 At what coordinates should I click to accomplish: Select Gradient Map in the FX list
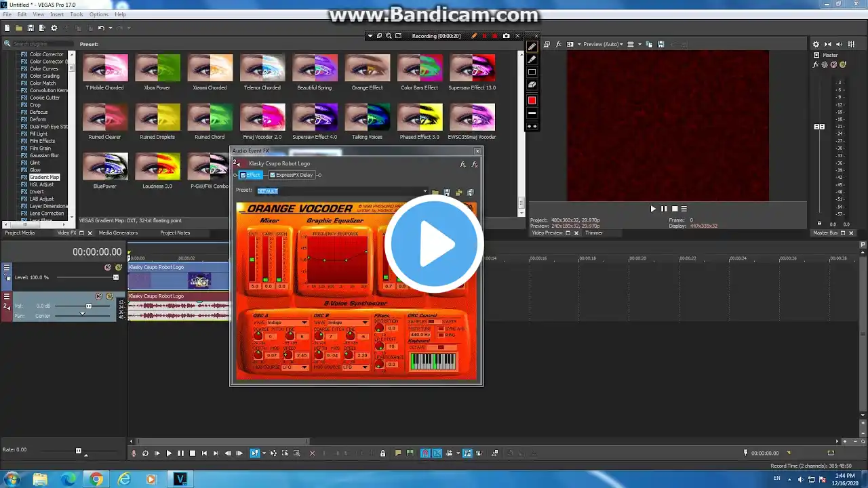(x=44, y=177)
